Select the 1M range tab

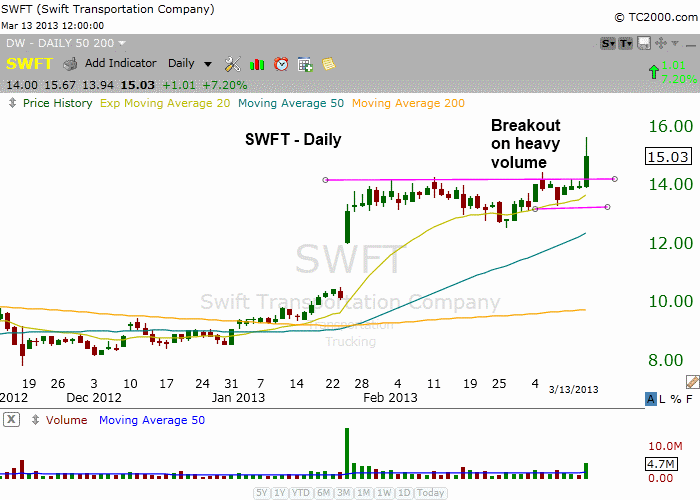coord(363,493)
